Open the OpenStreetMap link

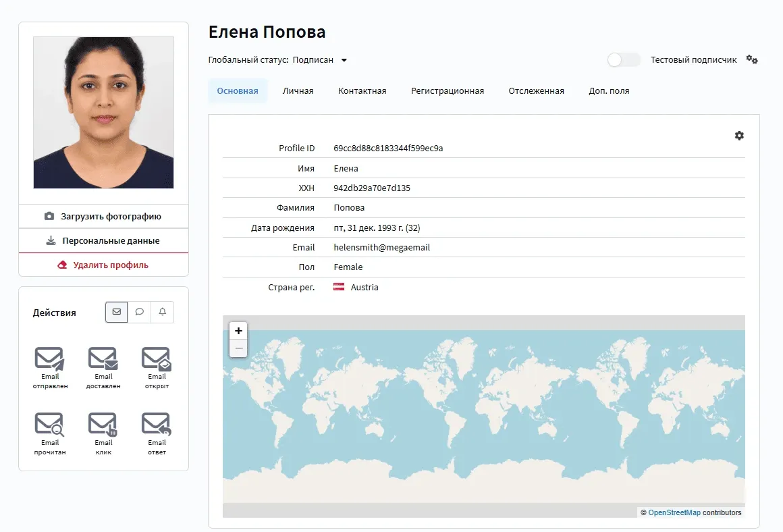click(674, 512)
